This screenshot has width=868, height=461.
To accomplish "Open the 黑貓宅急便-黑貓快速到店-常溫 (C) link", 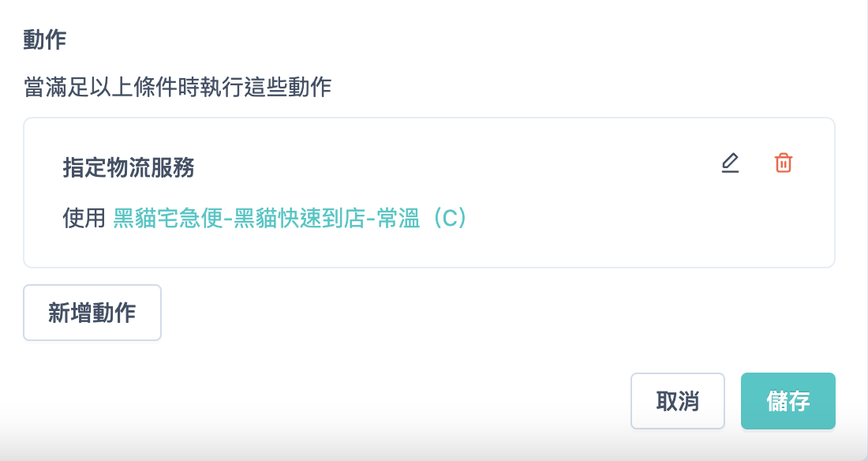I will pyautogui.click(x=290, y=219).
